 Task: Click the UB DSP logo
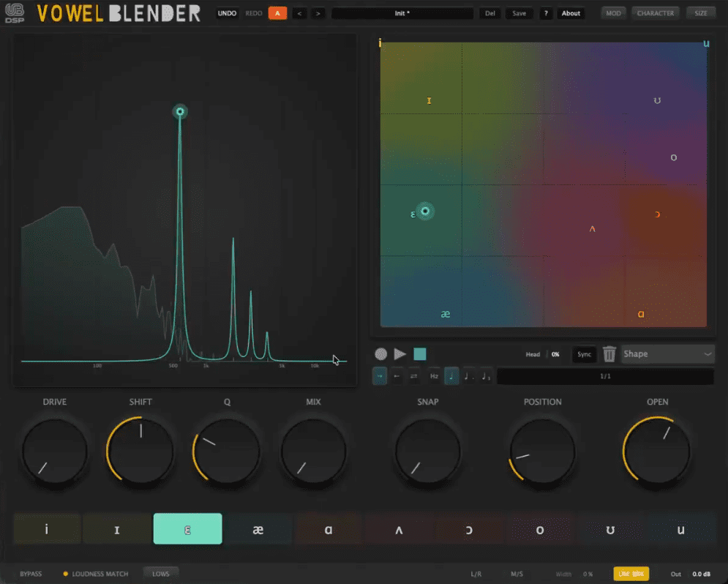15,13
